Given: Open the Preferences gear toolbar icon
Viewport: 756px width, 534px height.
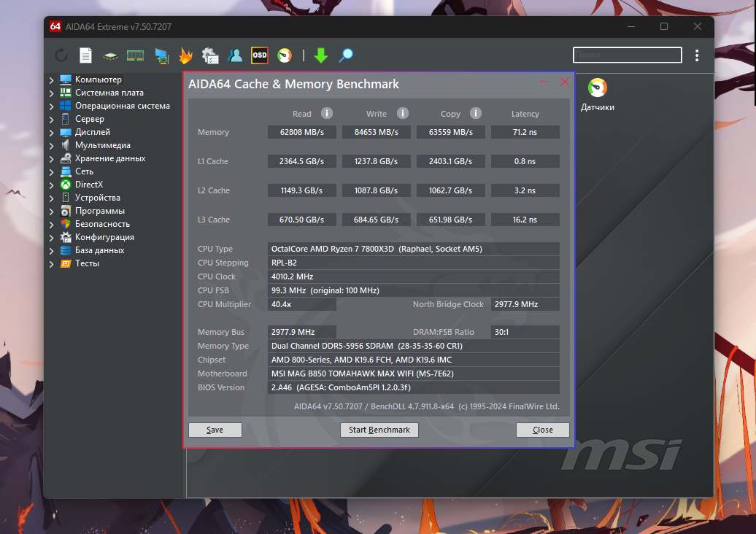Looking at the screenshot, I should [x=210, y=56].
